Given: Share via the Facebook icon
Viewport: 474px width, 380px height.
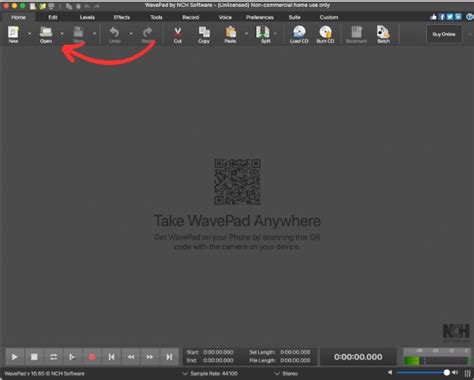Looking at the screenshot, I should pyautogui.click(x=442, y=17).
